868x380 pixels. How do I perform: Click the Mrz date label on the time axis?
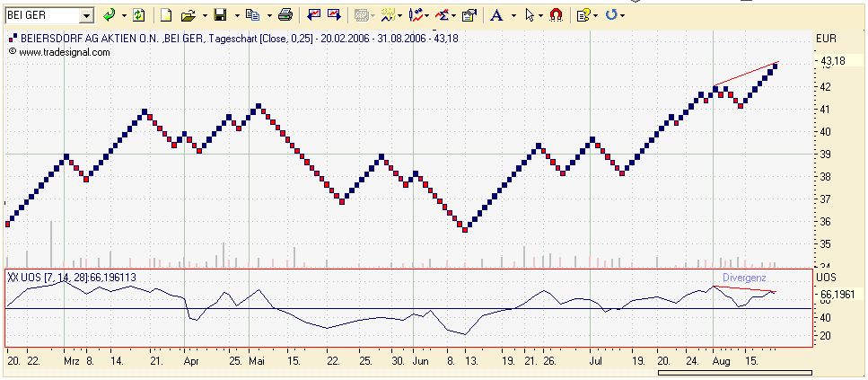[72, 361]
